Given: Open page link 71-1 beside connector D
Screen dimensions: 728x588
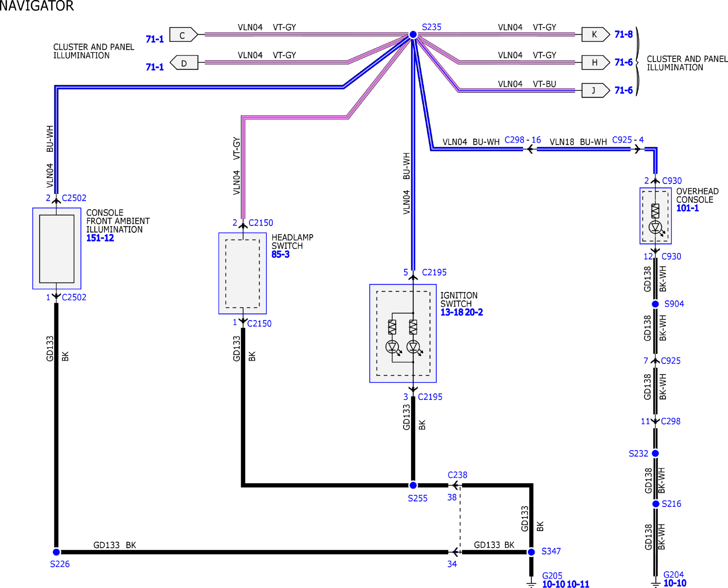Looking at the screenshot, I should click(155, 67).
